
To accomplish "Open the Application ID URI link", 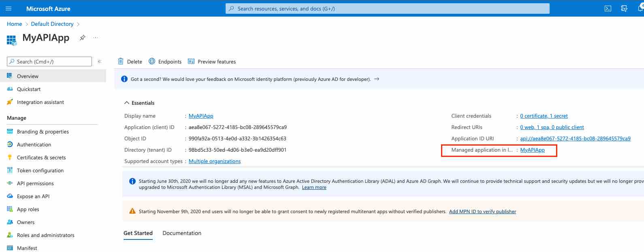I will 576,138.
